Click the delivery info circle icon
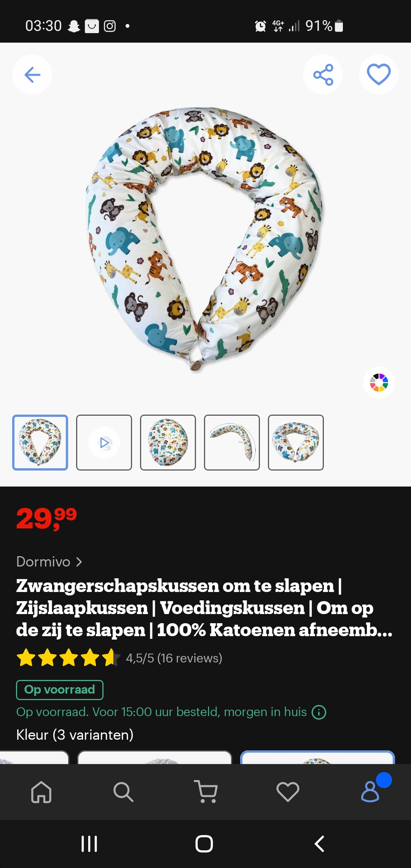 pyautogui.click(x=319, y=712)
